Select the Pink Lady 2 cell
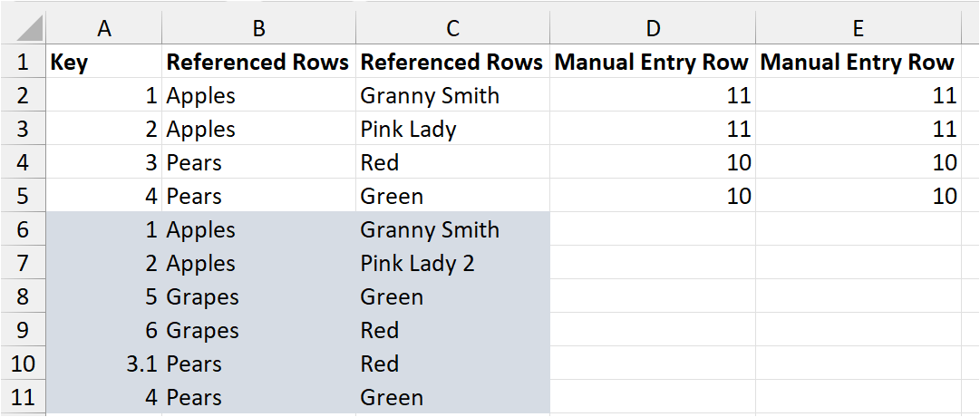980x417 pixels. [452, 264]
